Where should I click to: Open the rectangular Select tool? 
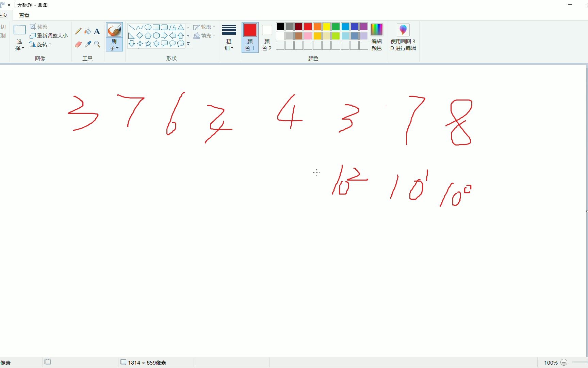point(19,30)
